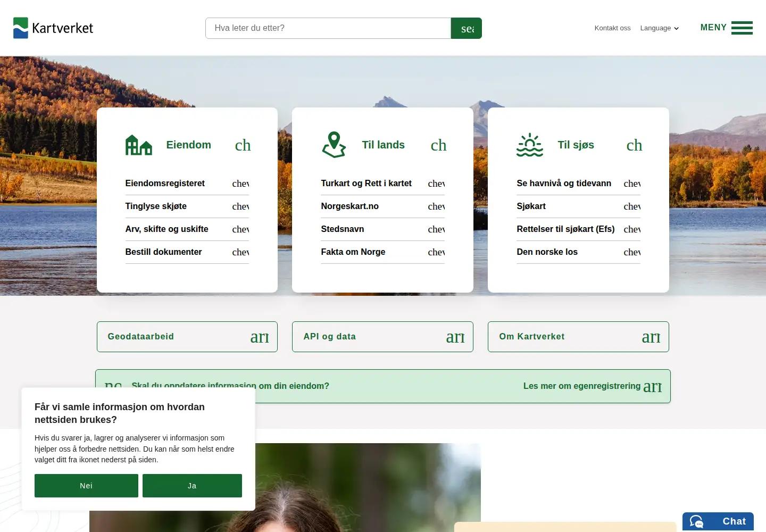
Task: Open Fakta om Norge link
Action: pyautogui.click(x=383, y=252)
